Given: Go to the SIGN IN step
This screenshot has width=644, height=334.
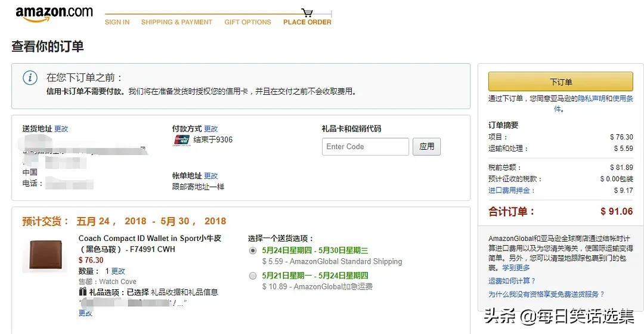Looking at the screenshot, I should pyautogui.click(x=117, y=22).
